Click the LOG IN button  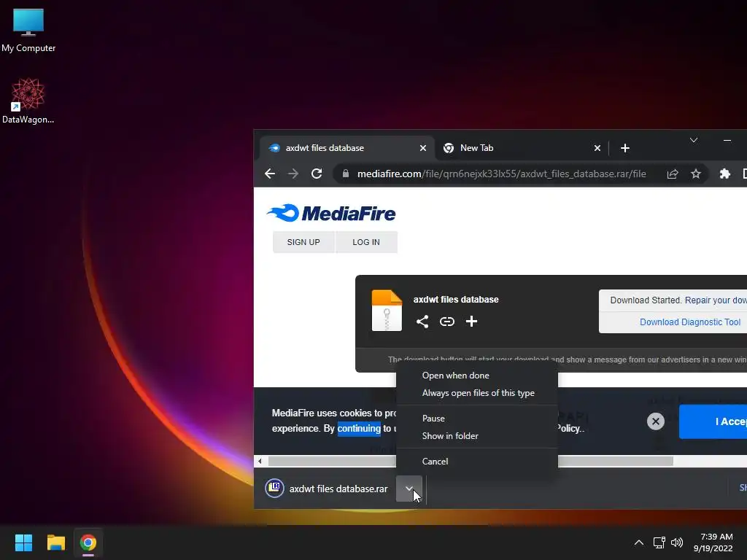(x=366, y=242)
